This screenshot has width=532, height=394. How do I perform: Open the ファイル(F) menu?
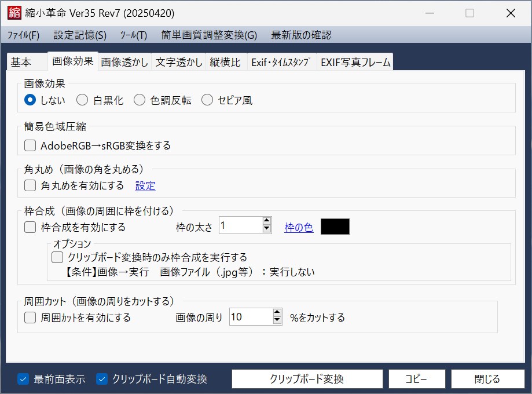23,35
